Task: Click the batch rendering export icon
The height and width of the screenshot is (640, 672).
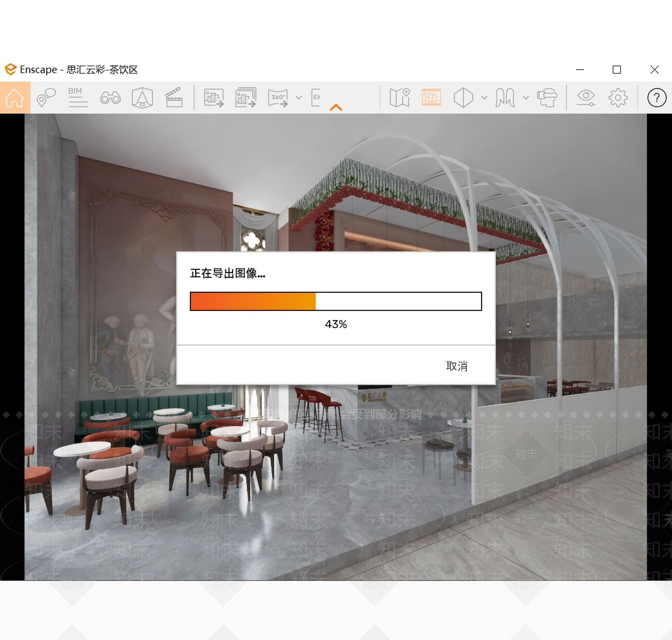Action: [x=246, y=97]
